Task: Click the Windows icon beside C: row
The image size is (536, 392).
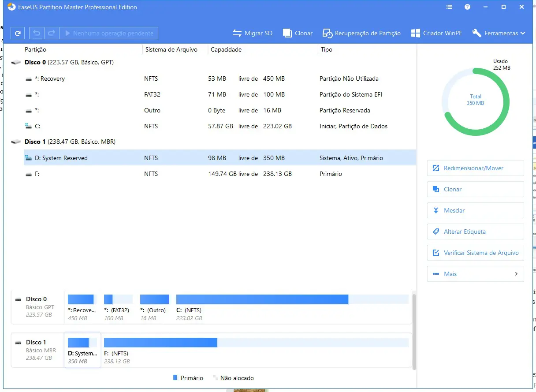Action: pyautogui.click(x=29, y=126)
